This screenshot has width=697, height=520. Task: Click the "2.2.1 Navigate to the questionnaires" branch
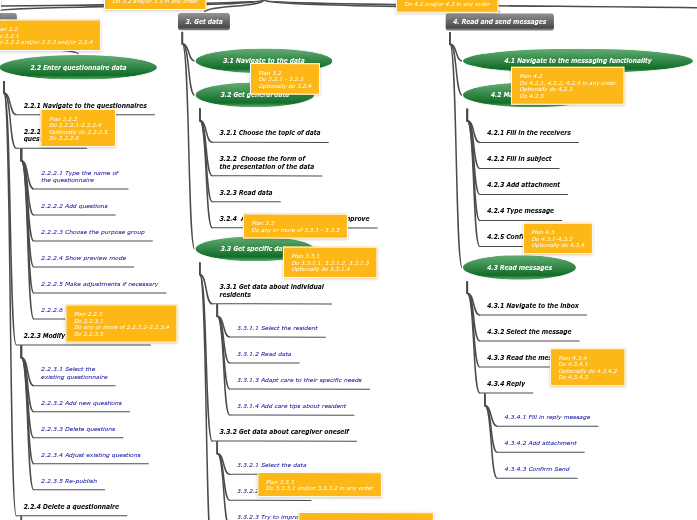[x=85, y=105]
